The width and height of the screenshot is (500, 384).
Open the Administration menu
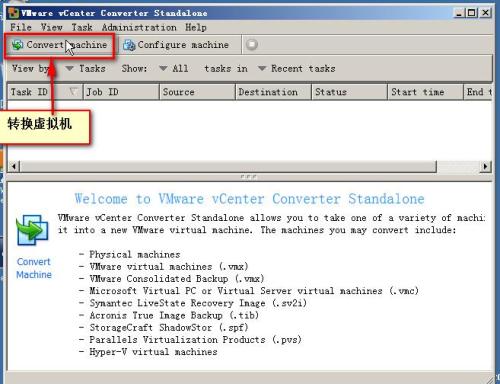pos(139,27)
